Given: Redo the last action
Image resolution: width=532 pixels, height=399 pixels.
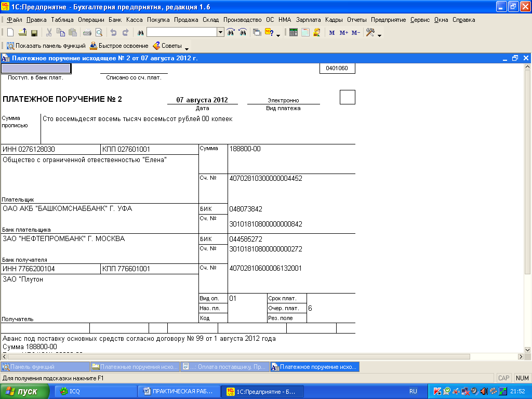Looking at the screenshot, I should click(x=125, y=33).
